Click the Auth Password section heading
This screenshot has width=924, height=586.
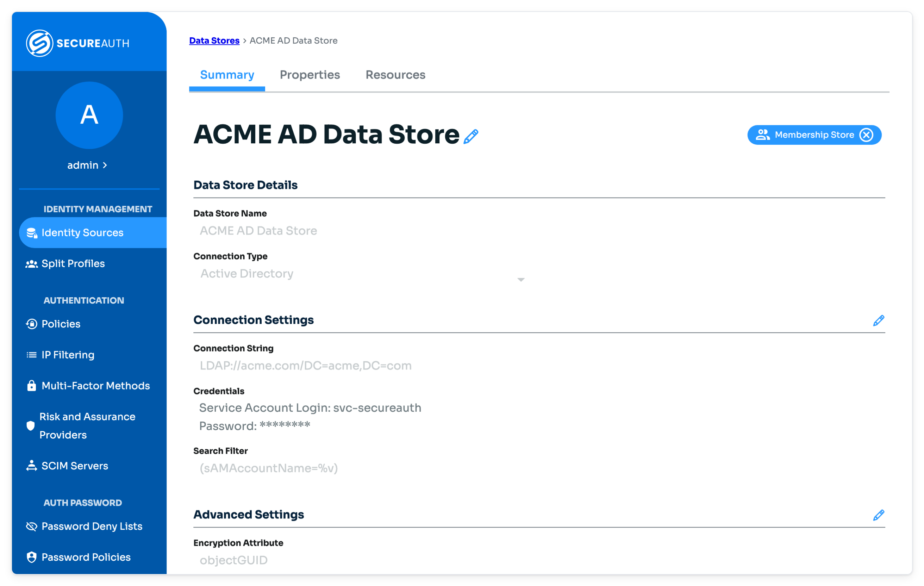(82, 503)
